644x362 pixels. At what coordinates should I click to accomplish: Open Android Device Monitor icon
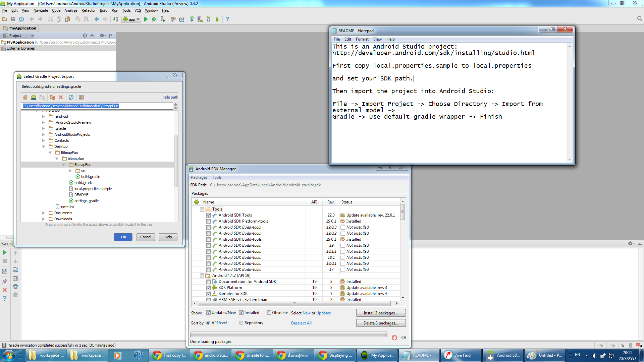(x=217, y=19)
